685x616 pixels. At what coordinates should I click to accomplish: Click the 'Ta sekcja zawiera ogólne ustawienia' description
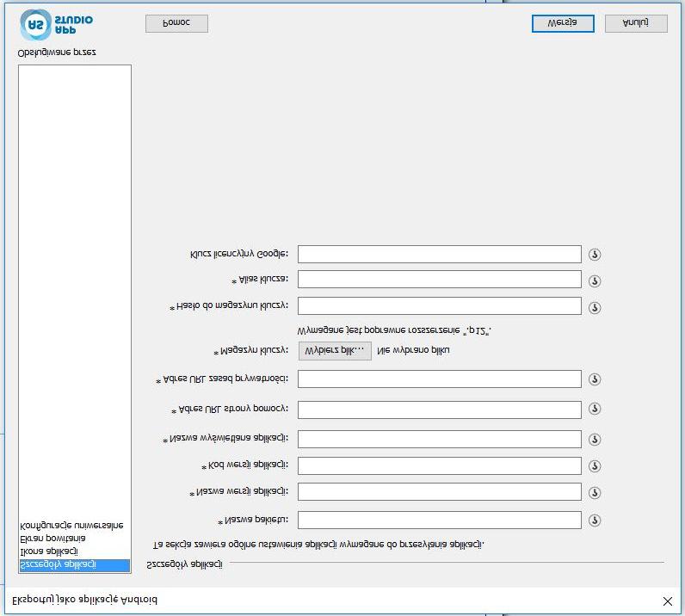[x=318, y=545]
